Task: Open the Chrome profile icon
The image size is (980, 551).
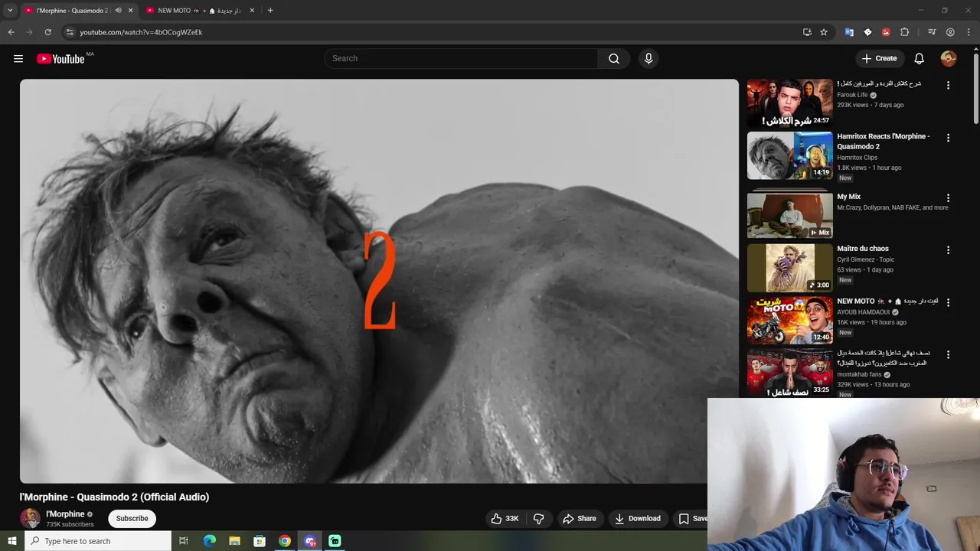Action: (950, 32)
